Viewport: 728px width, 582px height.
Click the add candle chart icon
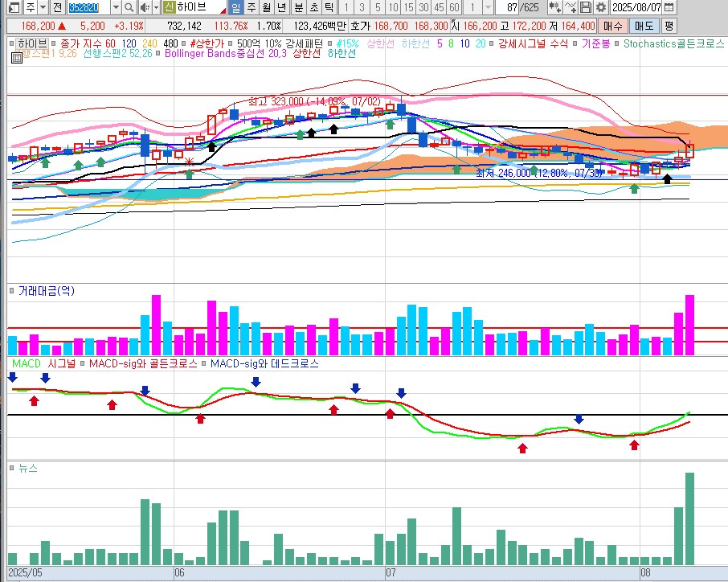(554, 7)
